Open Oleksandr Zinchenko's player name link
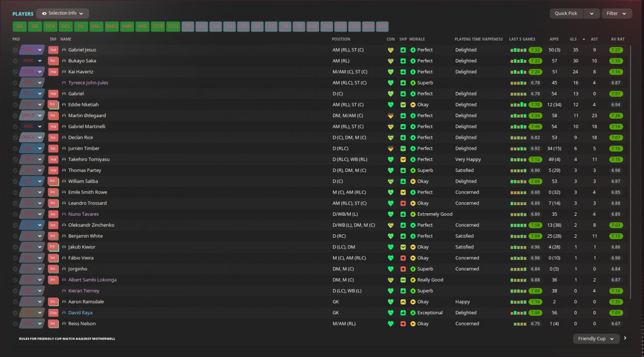 pos(91,225)
